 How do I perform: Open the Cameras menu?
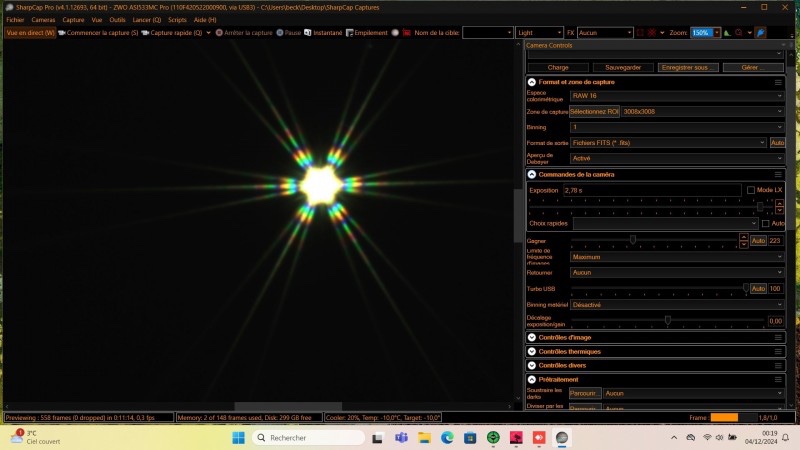(43, 20)
